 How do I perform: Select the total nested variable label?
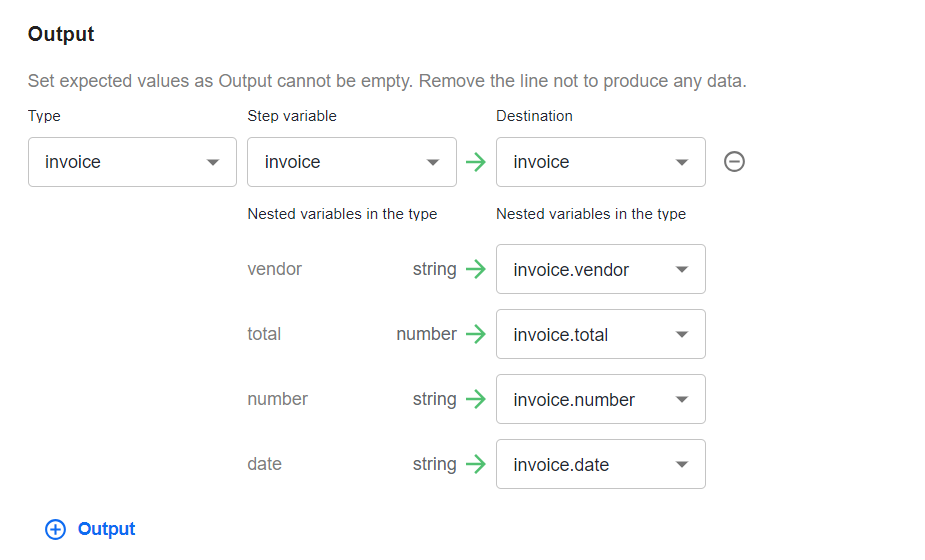[264, 334]
